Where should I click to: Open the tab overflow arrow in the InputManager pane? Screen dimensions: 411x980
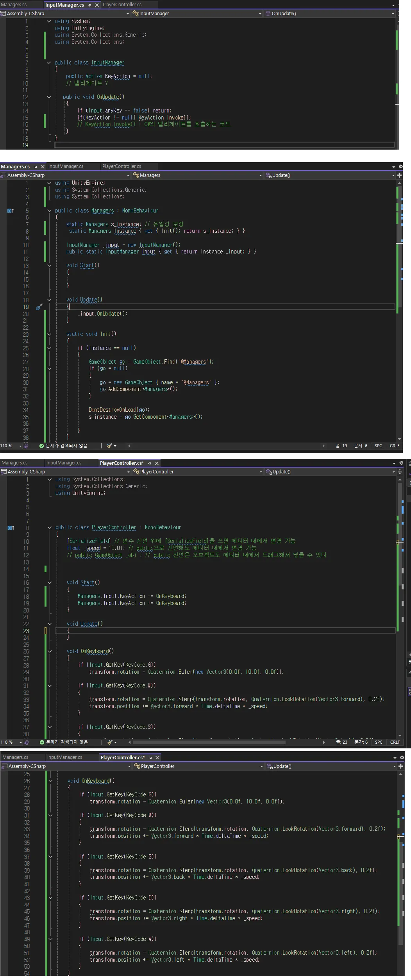(x=393, y=5)
